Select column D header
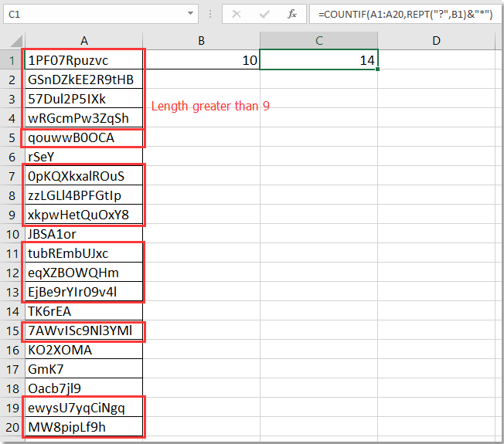Image resolution: width=504 pixels, height=444 pixels. (x=436, y=40)
